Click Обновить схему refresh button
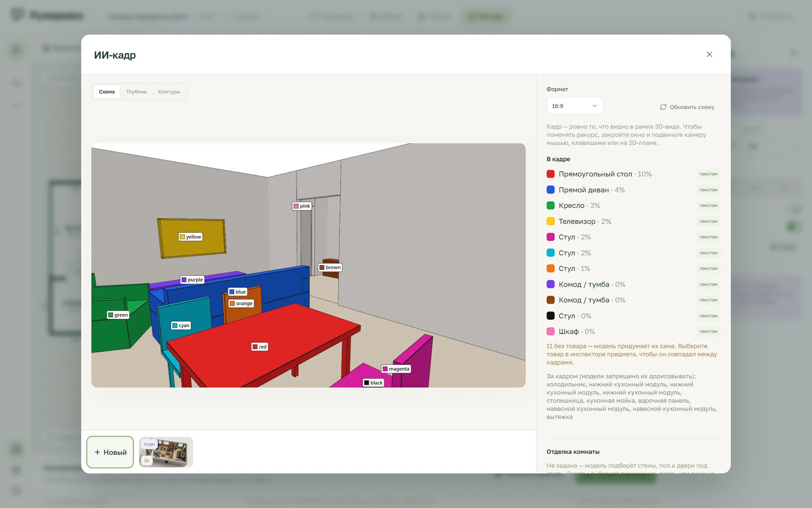812x508 pixels. [x=687, y=107]
